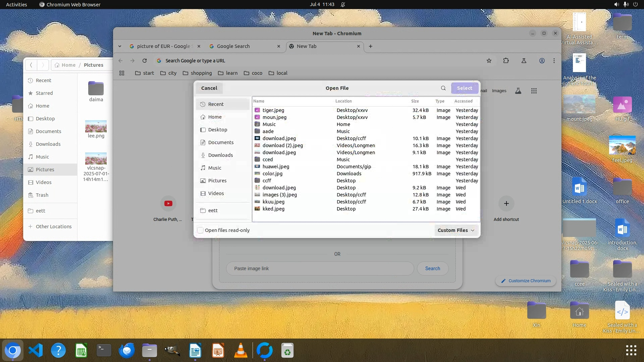Viewport: 644px width, 362px height.
Task: Click search icon in Open File dialog
Action: [x=443, y=88]
